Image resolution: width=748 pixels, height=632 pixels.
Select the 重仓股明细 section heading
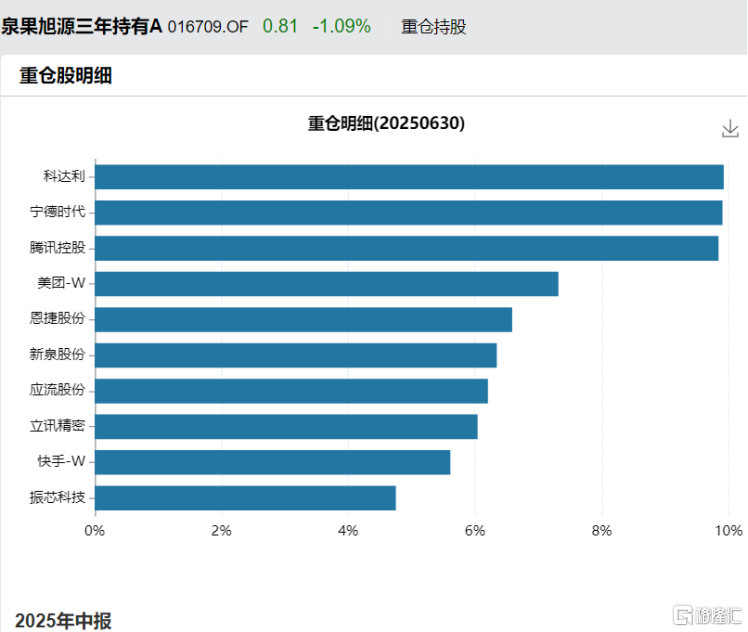tap(65, 75)
